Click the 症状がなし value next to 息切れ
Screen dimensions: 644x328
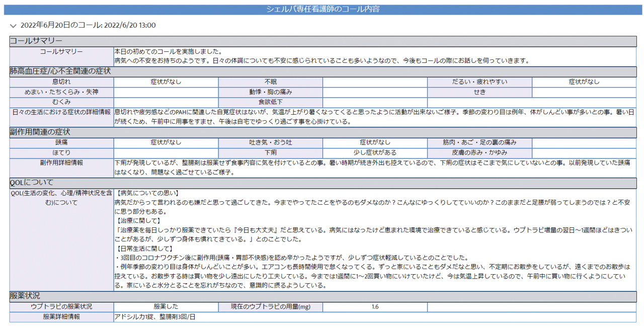pyautogui.click(x=166, y=81)
